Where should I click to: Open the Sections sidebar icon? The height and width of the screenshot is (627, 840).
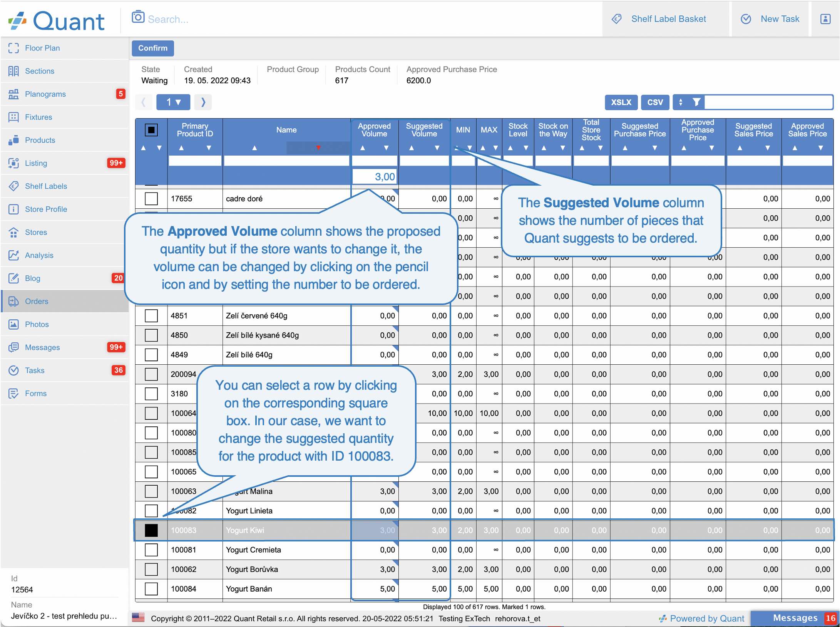[13, 71]
